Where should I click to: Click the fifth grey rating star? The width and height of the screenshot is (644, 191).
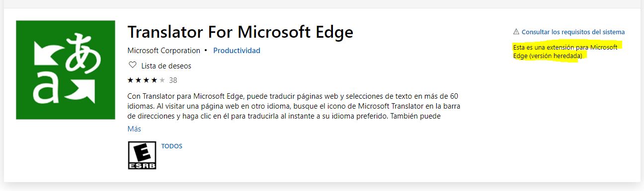161,80
